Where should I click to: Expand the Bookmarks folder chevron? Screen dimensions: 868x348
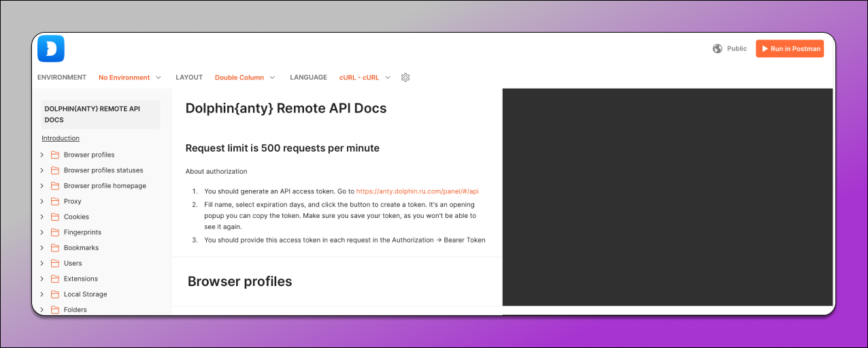click(x=42, y=248)
